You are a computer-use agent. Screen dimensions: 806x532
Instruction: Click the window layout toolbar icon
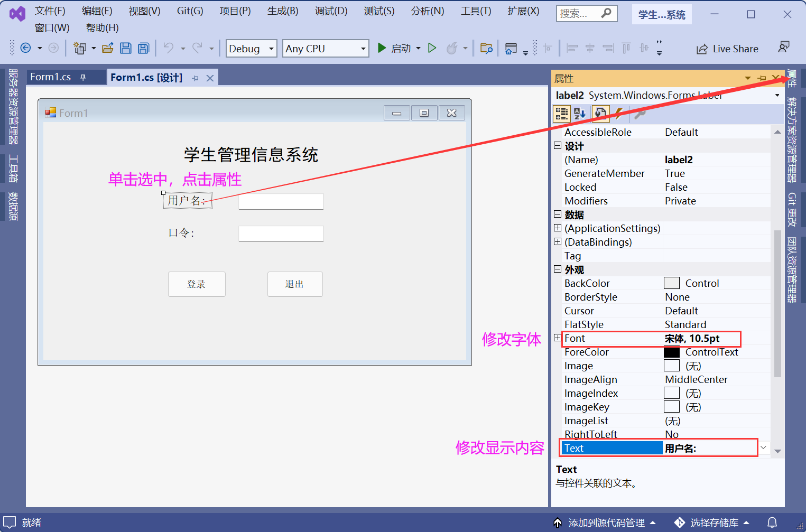511,48
